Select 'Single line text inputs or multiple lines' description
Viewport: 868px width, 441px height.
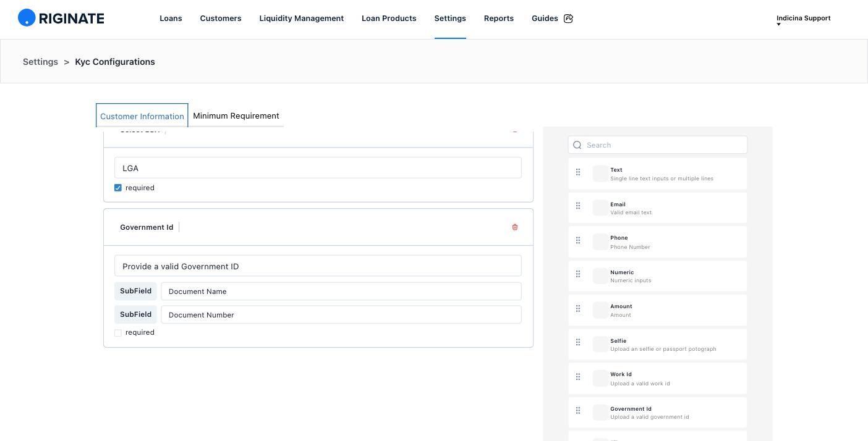(662, 178)
